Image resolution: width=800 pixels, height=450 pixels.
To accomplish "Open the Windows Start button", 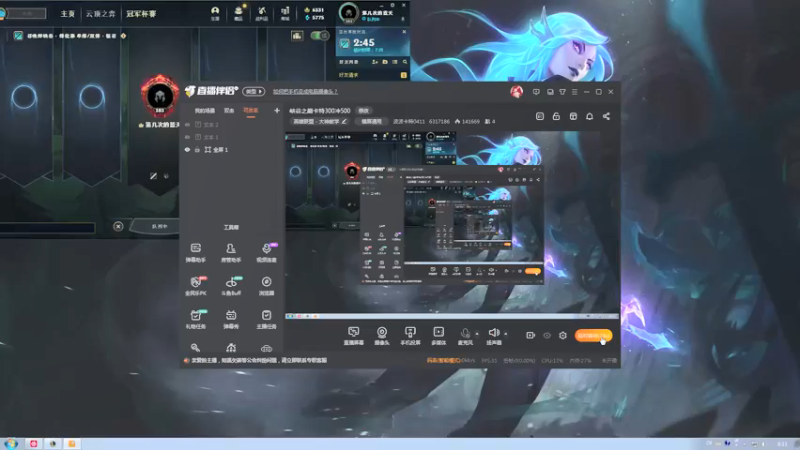I will 11,444.
